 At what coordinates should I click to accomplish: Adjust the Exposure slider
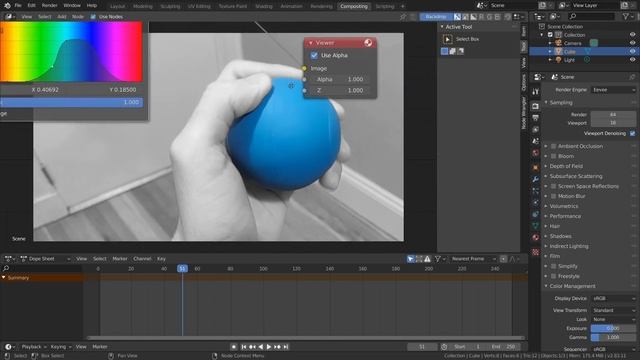613,328
